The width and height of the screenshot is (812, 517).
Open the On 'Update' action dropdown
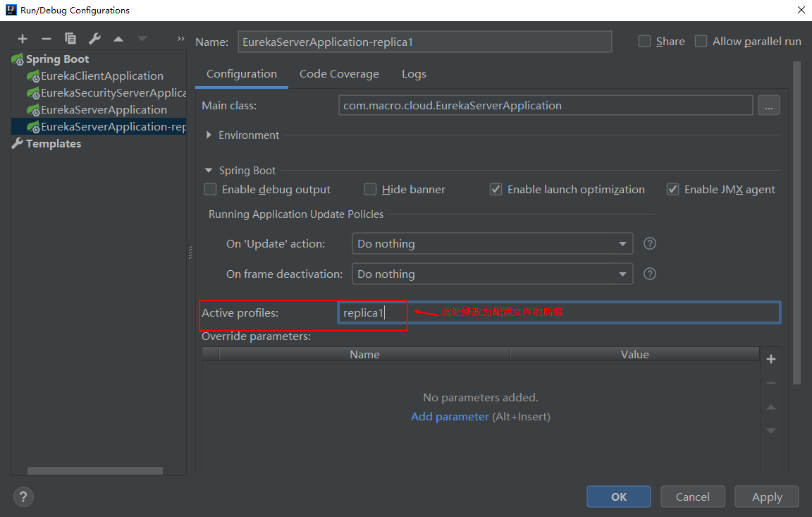pos(492,244)
